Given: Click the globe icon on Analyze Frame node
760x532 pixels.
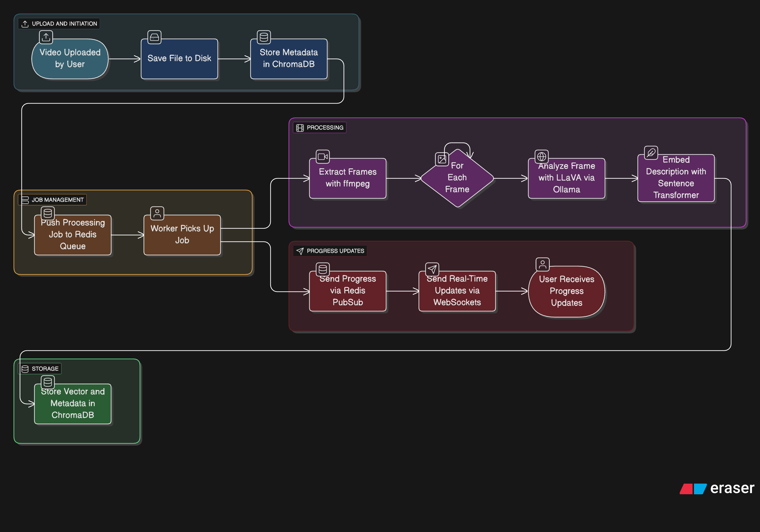Looking at the screenshot, I should 542,157.
